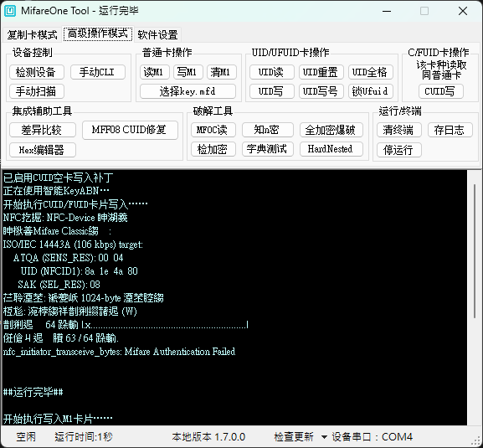The height and width of the screenshot is (448, 483).
Task: Launch 手动CLI
Action: coord(98,72)
